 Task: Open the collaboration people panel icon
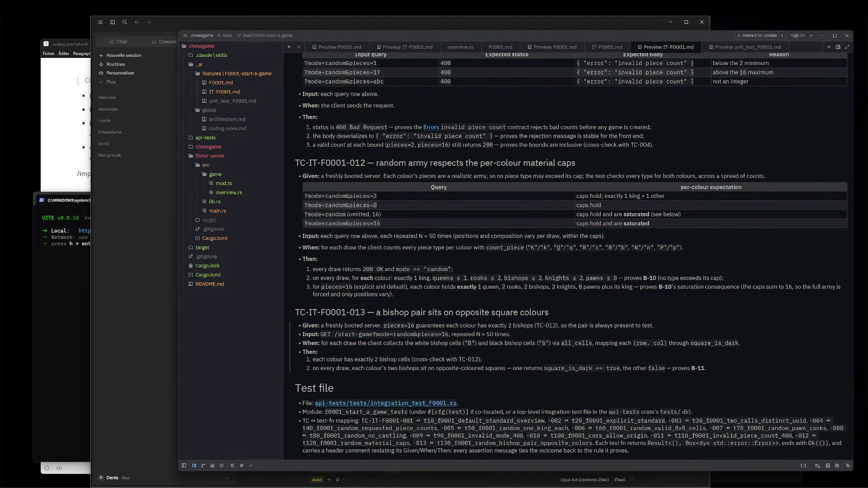coord(212,465)
